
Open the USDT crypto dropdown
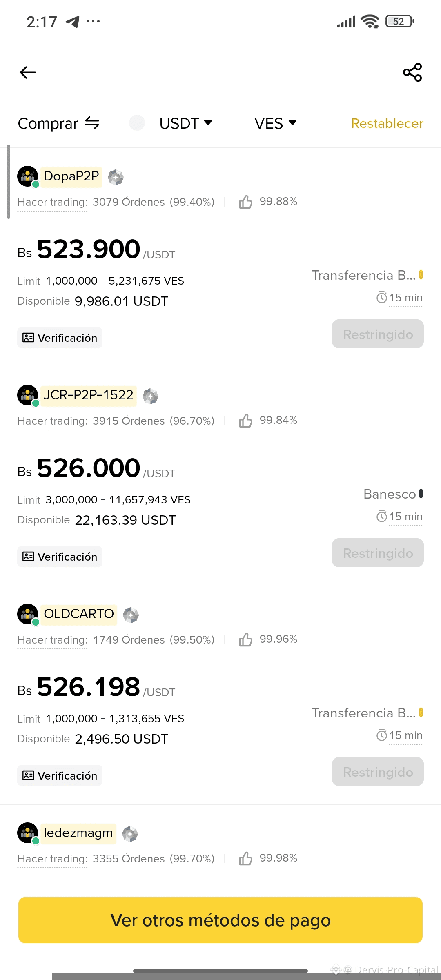point(186,123)
